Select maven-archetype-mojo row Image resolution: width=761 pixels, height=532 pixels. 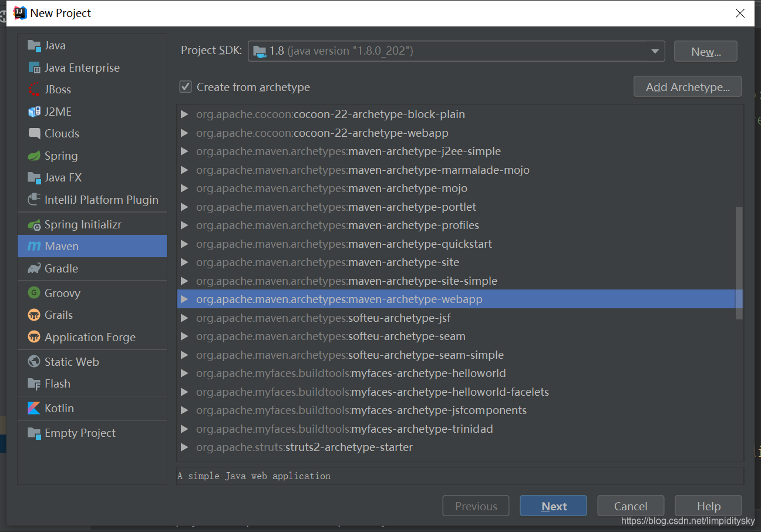click(460, 188)
